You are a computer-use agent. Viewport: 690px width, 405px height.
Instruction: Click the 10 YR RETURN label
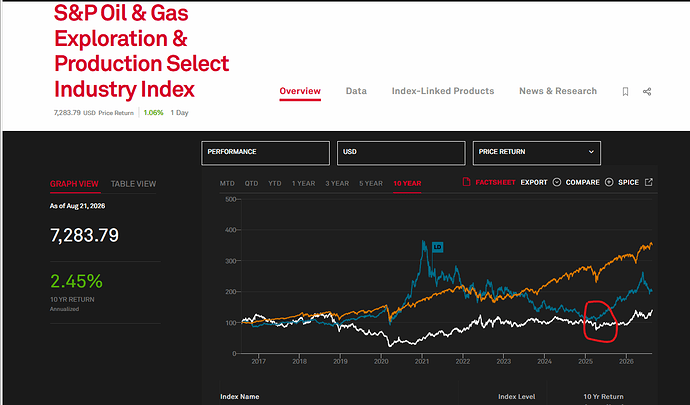pyautogui.click(x=72, y=299)
